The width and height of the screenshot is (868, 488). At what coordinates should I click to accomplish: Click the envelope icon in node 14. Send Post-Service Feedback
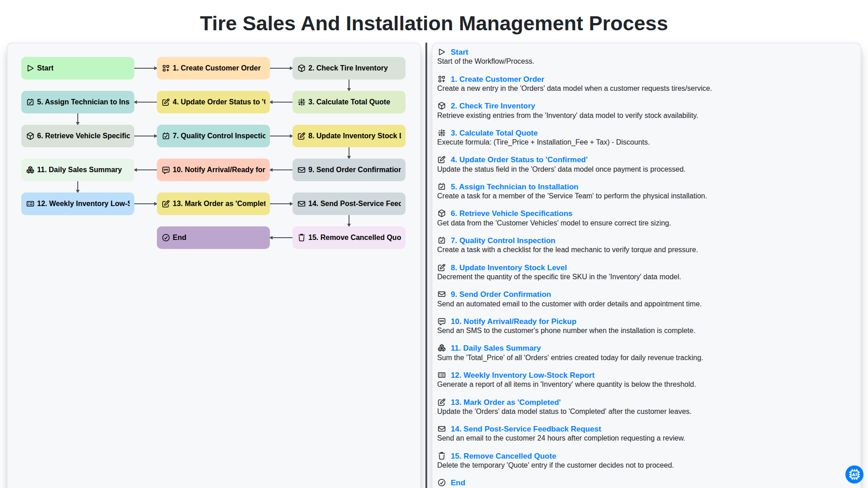pos(302,204)
